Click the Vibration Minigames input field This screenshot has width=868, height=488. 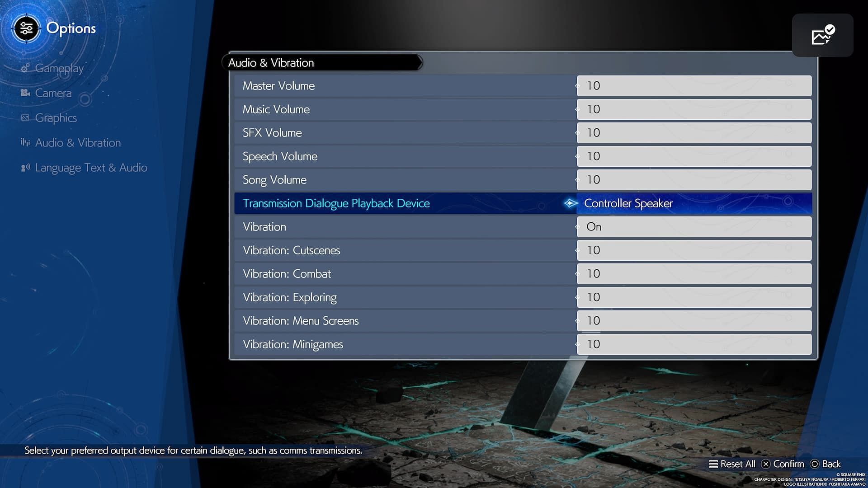click(x=694, y=344)
